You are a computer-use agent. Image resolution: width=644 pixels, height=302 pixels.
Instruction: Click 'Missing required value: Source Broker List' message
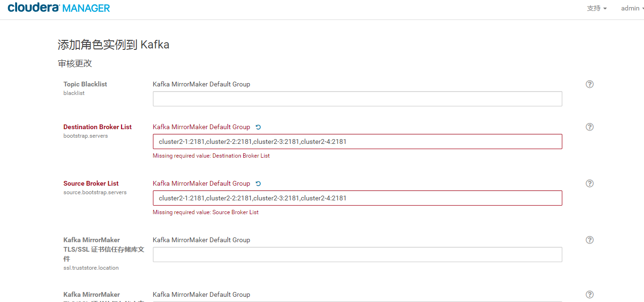point(206,212)
